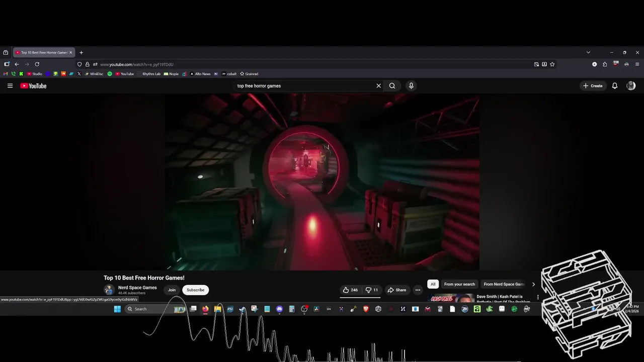The width and height of the screenshot is (644, 362).
Task: Open YouTube notifications bell
Action: [614, 86]
